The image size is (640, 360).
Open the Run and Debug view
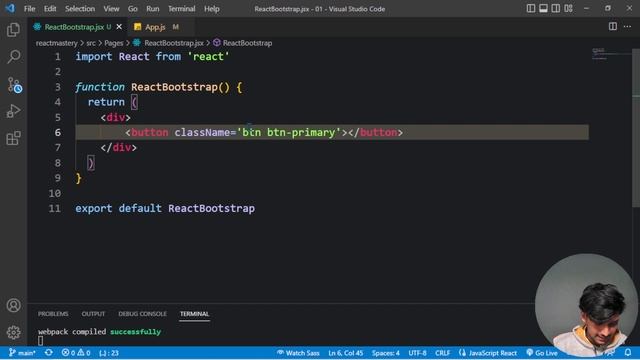coord(13,111)
